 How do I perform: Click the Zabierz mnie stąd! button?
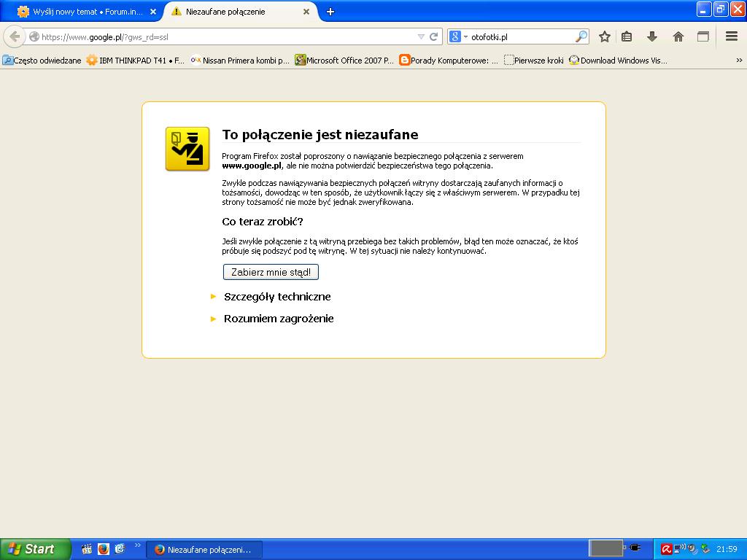click(x=271, y=273)
